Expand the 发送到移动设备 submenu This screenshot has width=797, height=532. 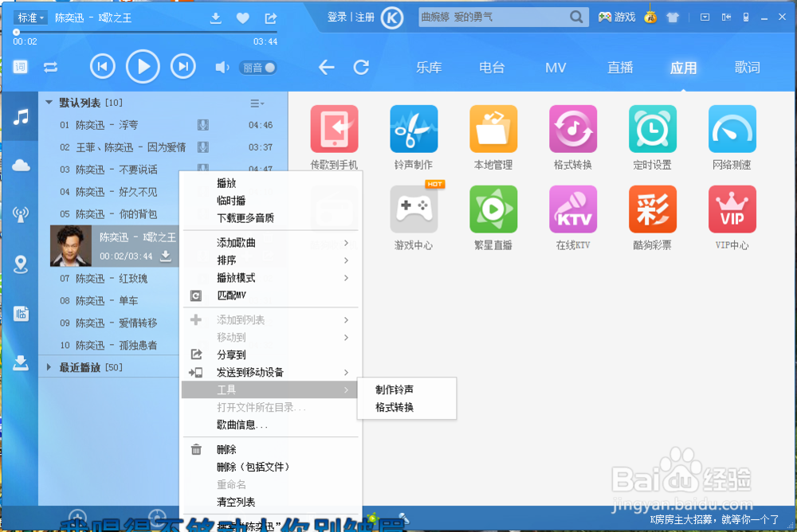(270, 373)
